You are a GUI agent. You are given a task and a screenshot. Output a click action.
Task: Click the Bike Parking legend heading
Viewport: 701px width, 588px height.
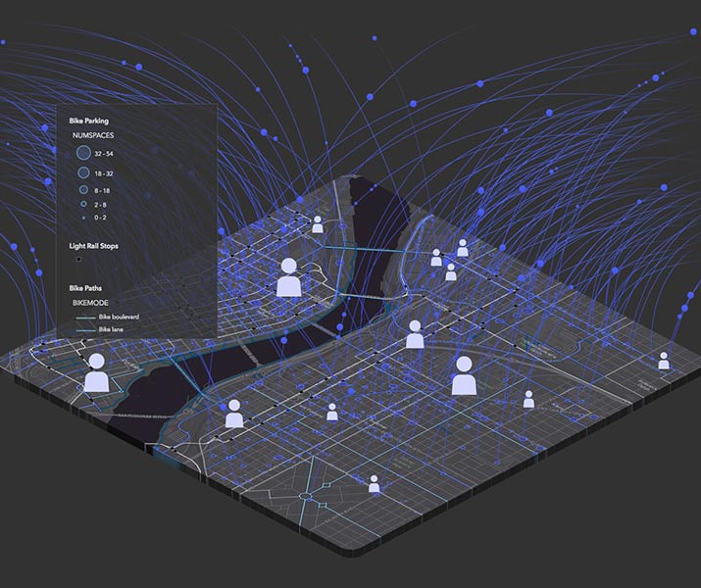(x=88, y=120)
